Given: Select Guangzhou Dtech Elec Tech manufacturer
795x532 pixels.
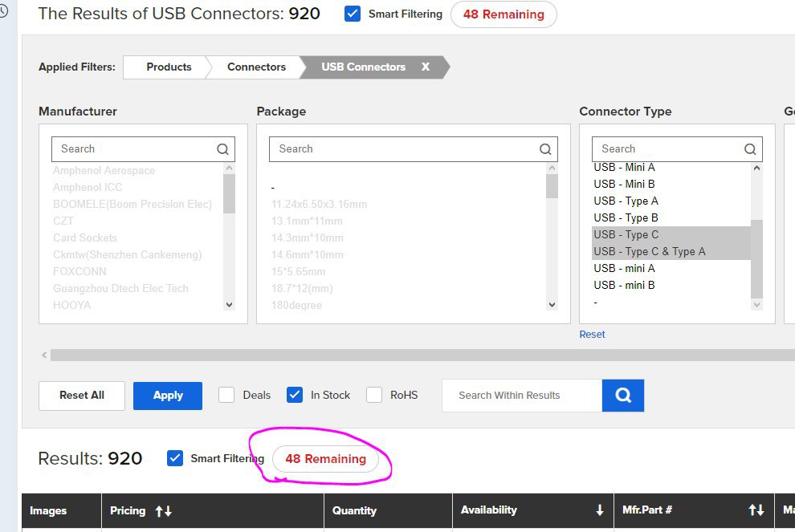Looking at the screenshot, I should (120, 288).
